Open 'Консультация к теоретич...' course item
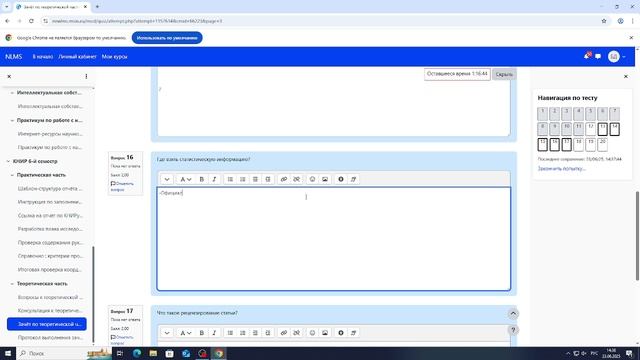Screen dimensions: 640x360 pos(50,310)
